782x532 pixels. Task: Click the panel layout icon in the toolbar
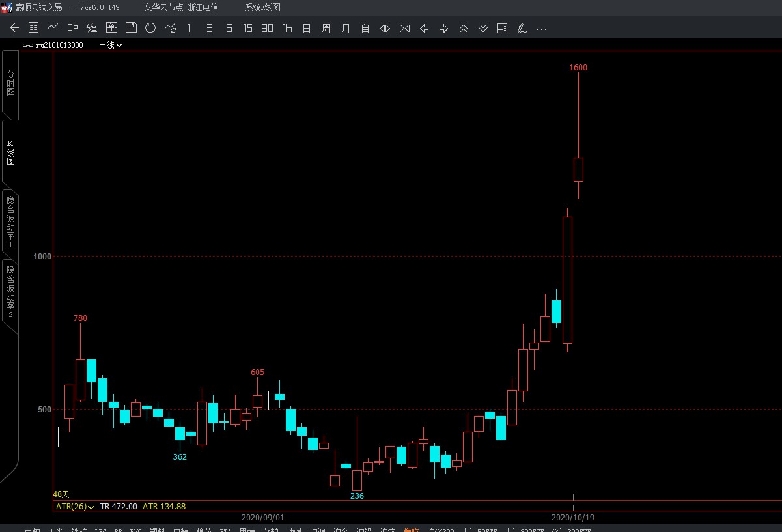tap(502, 28)
